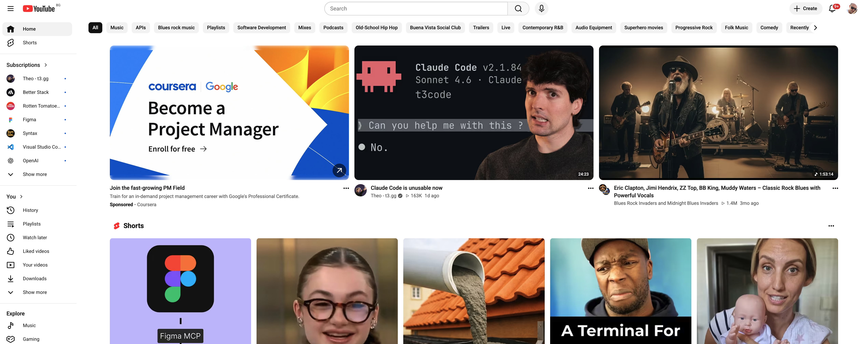Image resolution: width=868 pixels, height=344 pixels.
Task: Select the Old-School Hip Hop chip
Action: [x=376, y=28]
